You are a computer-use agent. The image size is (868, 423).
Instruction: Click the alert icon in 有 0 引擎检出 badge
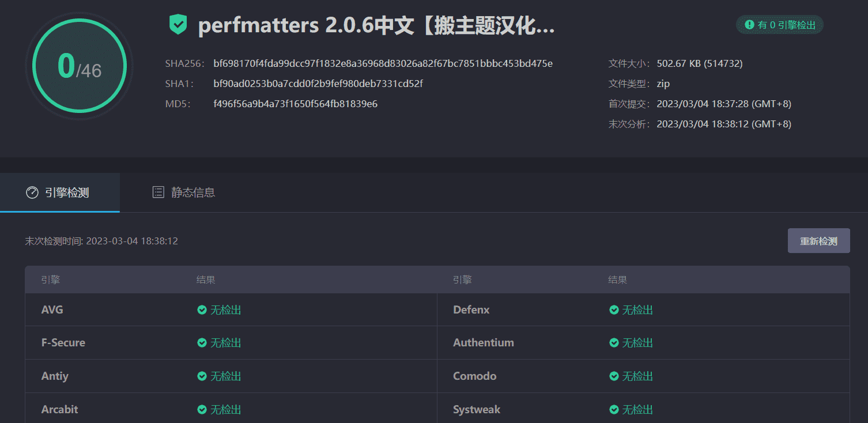click(749, 25)
